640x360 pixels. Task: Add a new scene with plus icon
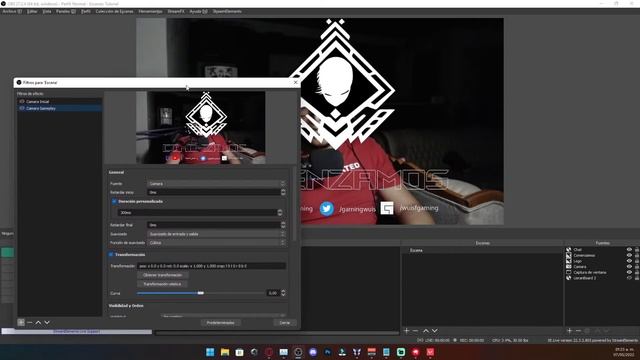[407, 331]
